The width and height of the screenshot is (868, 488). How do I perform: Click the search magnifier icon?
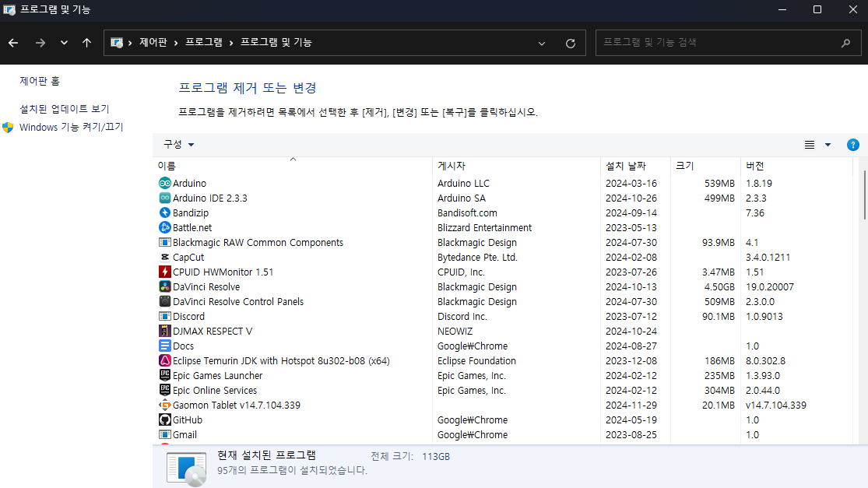845,43
